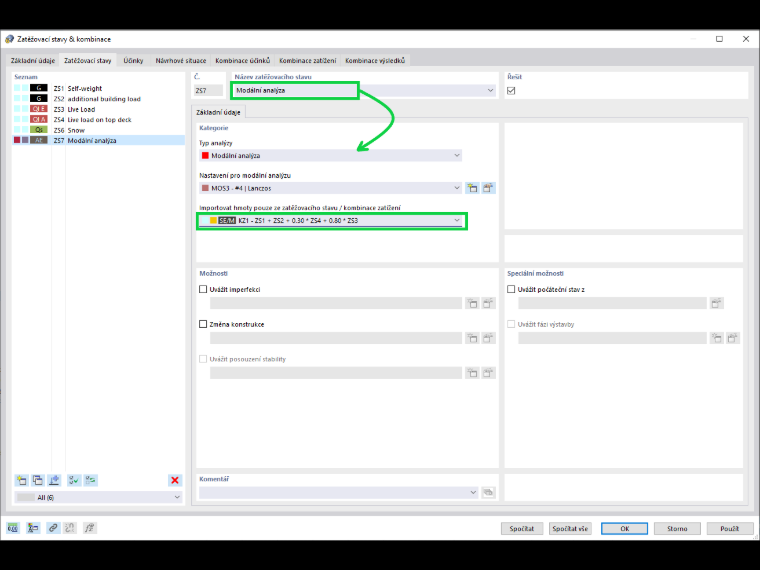Toggle Uvážit posouzení stability checkbox
This screenshot has height=570, width=760.
tap(203, 359)
